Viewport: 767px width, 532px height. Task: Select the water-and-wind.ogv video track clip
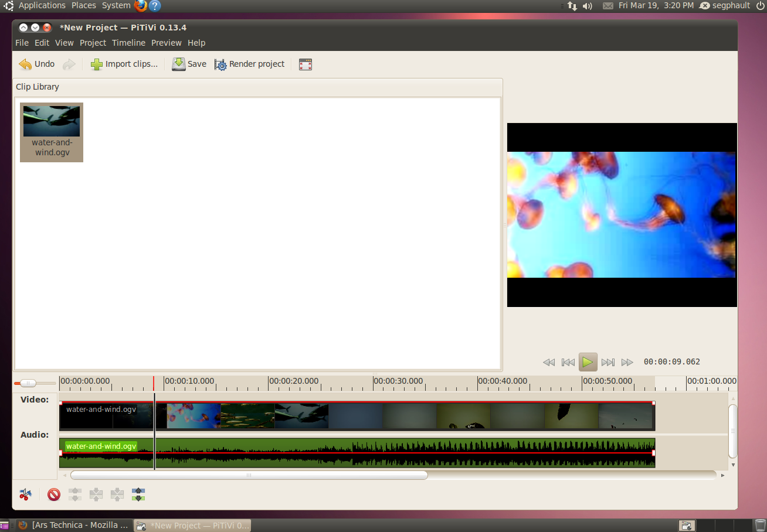point(357,417)
